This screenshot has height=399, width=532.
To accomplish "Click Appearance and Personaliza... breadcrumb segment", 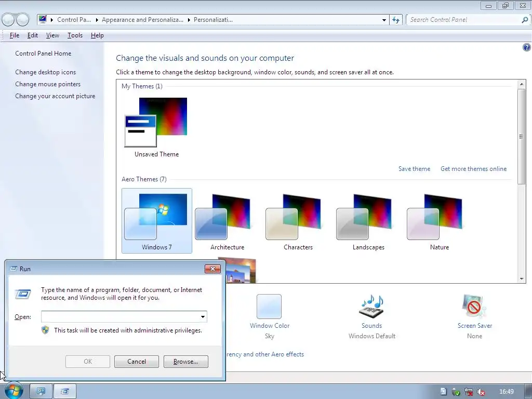I will point(142,20).
